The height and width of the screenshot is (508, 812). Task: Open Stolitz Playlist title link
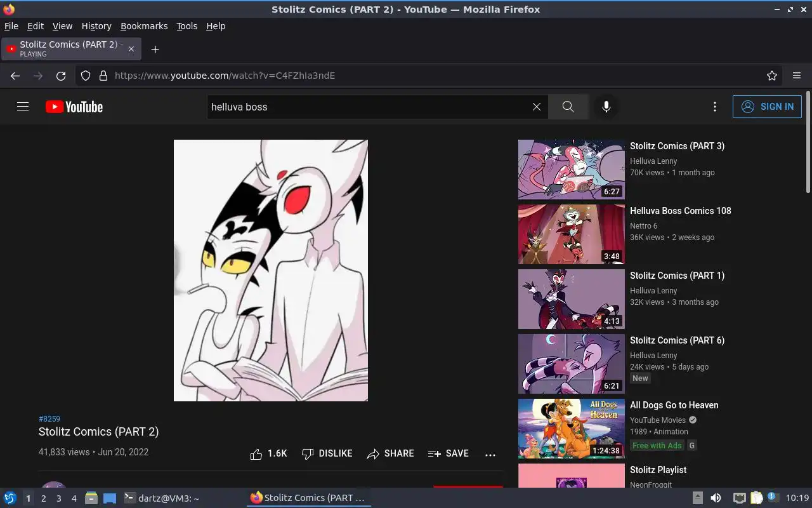click(658, 470)
